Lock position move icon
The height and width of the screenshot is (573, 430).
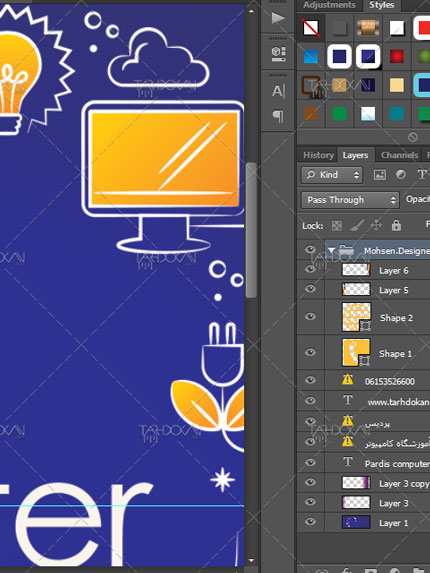376,226
